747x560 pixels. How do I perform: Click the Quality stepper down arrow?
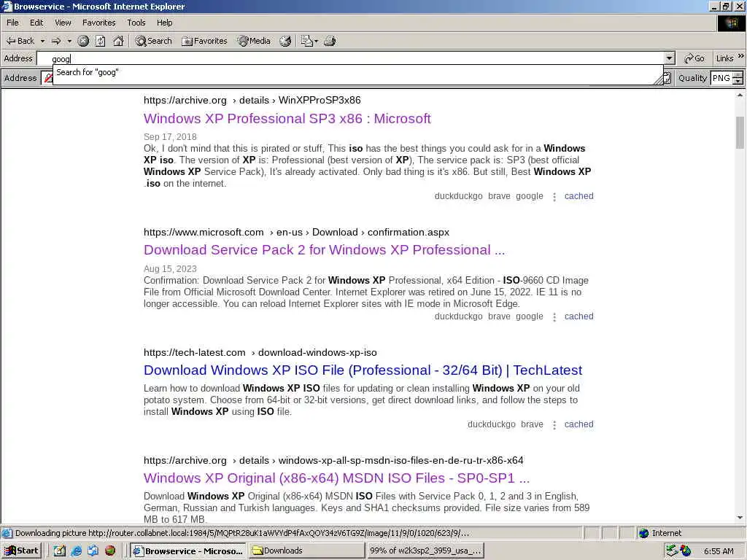pyautogui.click(x=738, y=82)
